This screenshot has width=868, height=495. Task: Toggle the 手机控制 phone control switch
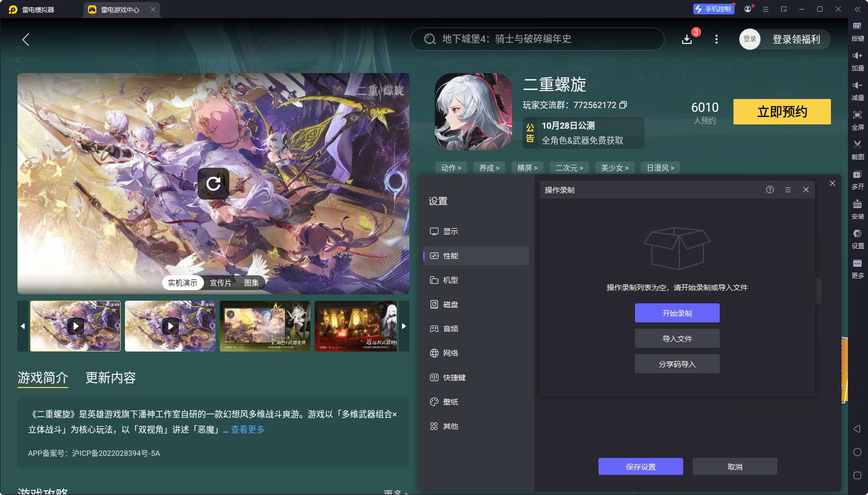click(713, 8)
